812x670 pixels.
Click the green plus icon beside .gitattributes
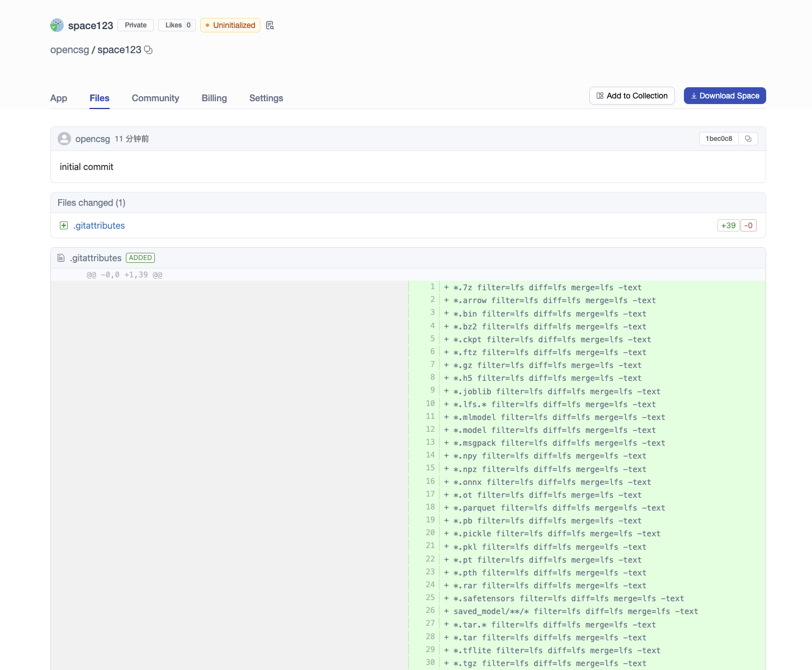point(64,225)
